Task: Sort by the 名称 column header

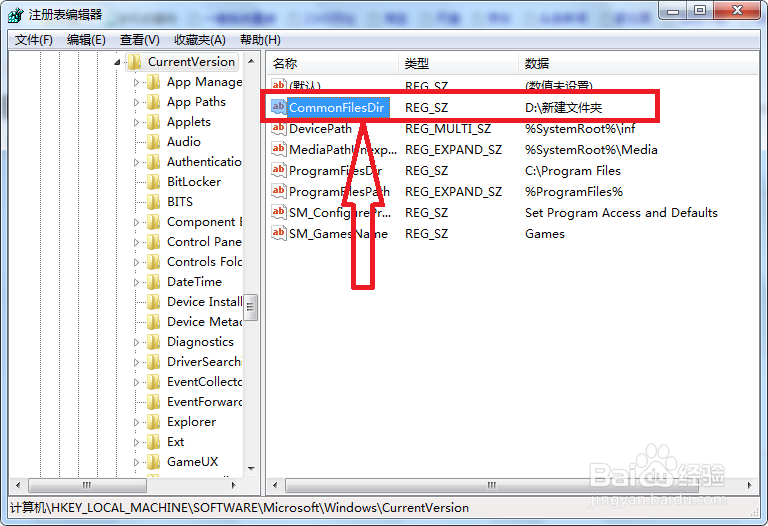Action: pos(333,64)
